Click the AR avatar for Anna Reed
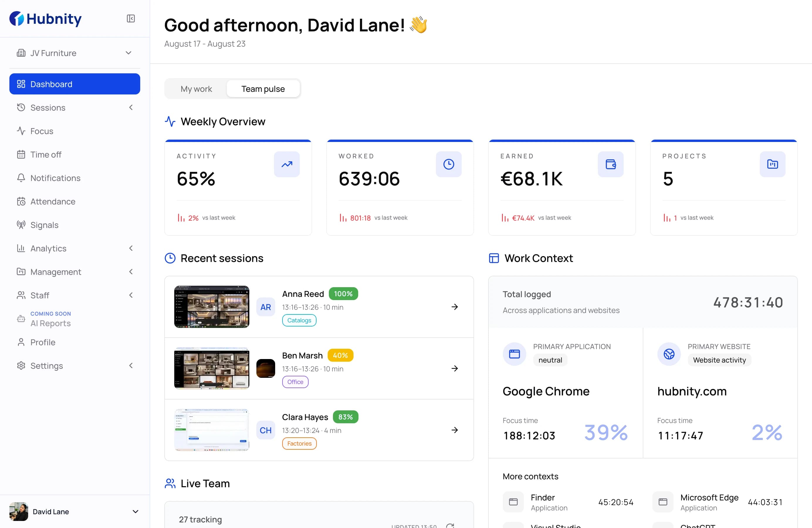This screenshot has height=528, width=812. 265,307
